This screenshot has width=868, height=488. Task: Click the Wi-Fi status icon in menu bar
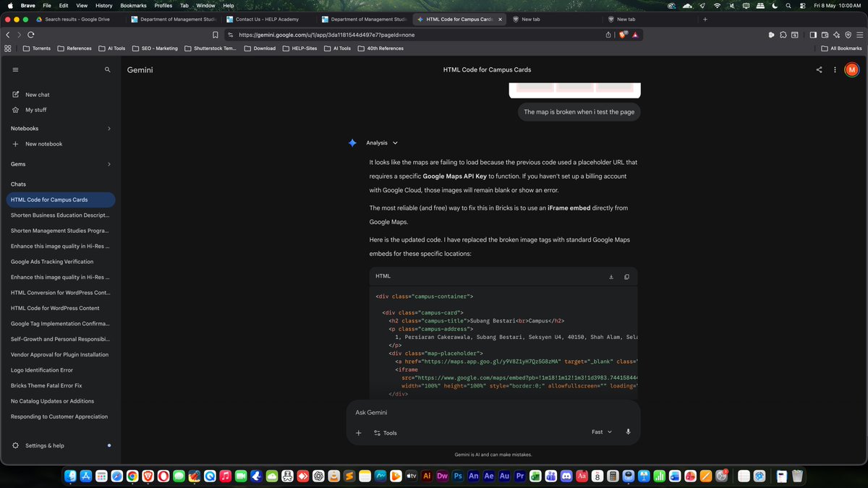[x=717, y=5]
